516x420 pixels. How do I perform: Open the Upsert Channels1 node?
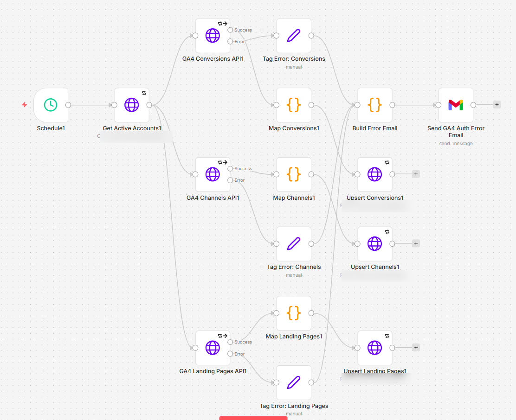(375, 243)
